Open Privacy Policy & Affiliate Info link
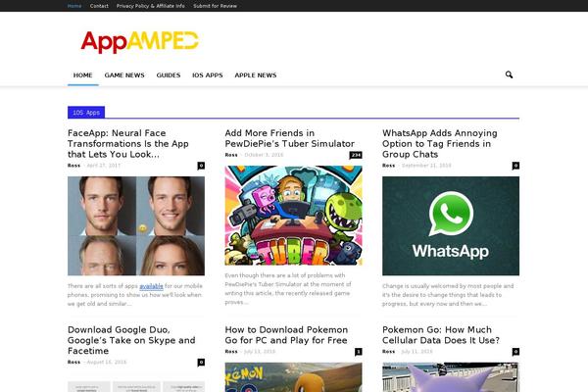Image resolution: width=588 pixels, height=392 pixels. click(x=150, y=6)
